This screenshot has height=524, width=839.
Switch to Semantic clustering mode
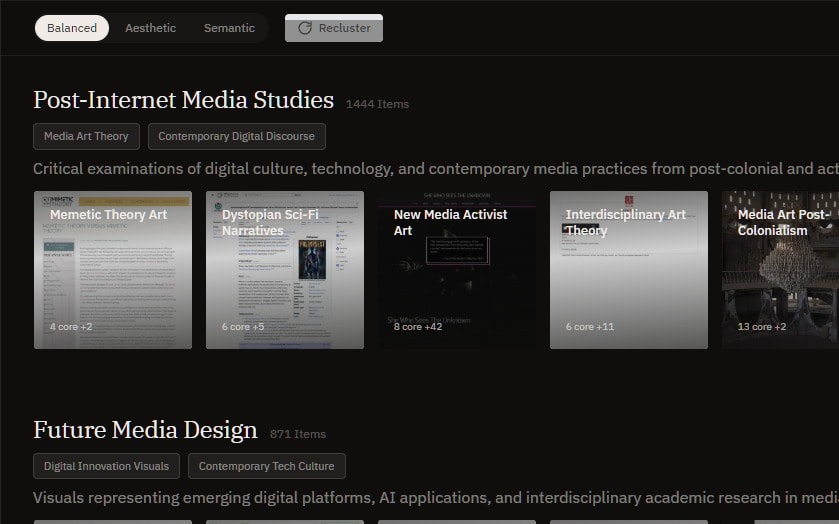click(229, 28)
